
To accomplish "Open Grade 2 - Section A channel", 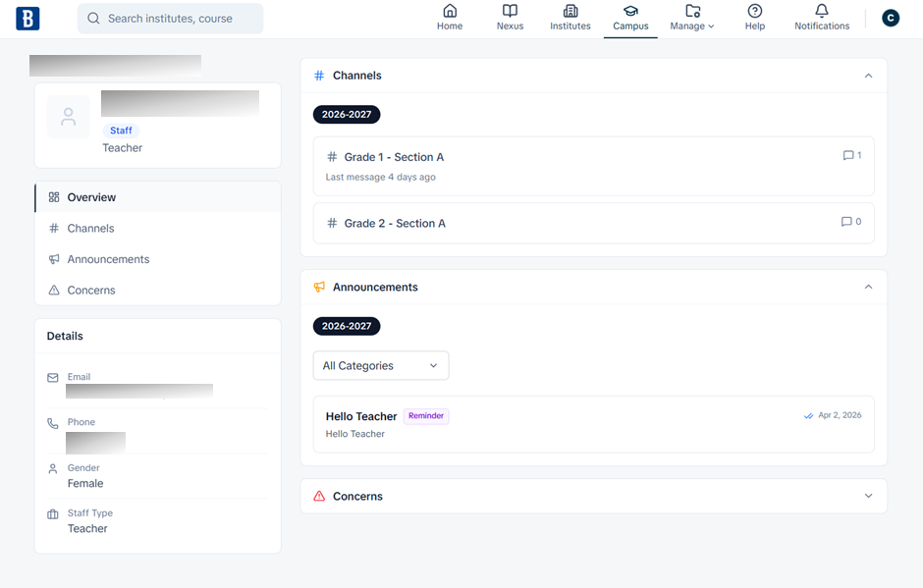I will [395, 224].
